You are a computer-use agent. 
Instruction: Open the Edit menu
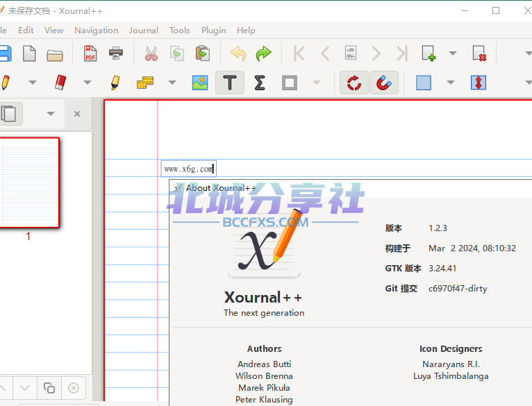click(x=26, y=30)
